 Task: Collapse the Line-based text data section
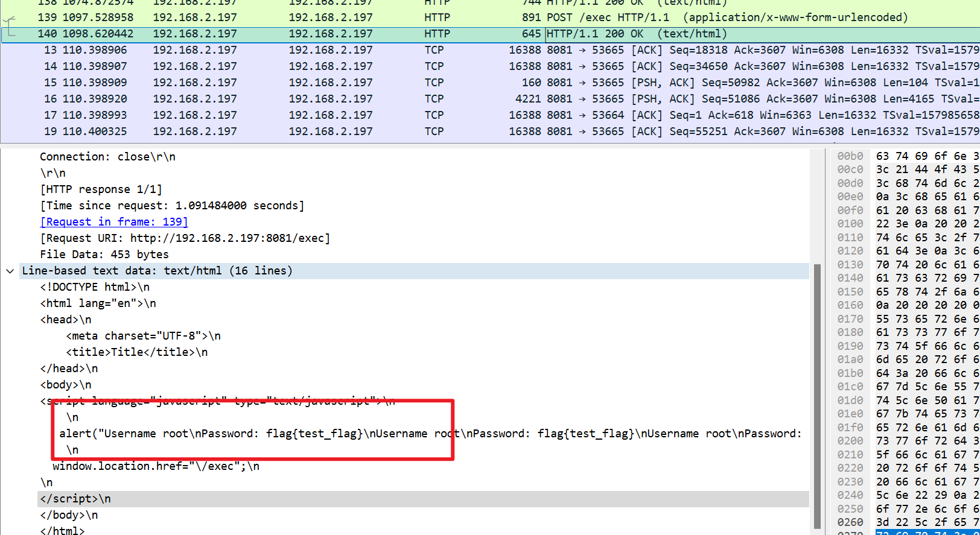[x=10, y=271]
